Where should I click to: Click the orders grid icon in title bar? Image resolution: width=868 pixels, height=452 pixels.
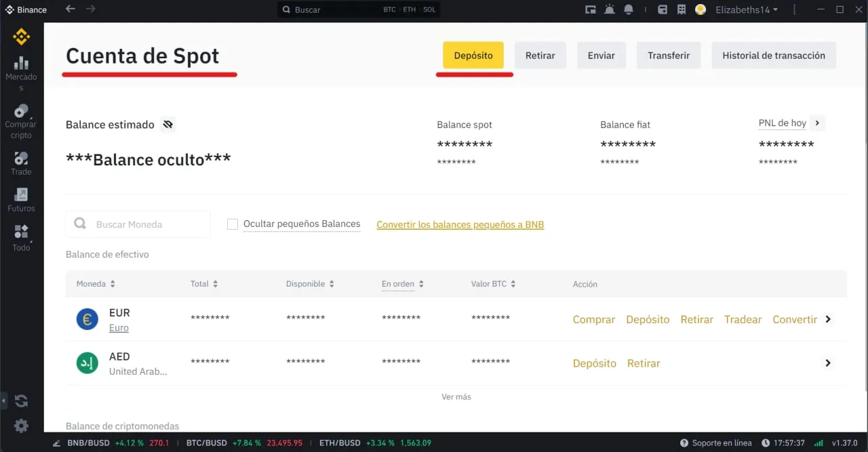click(x=682, y=9)
